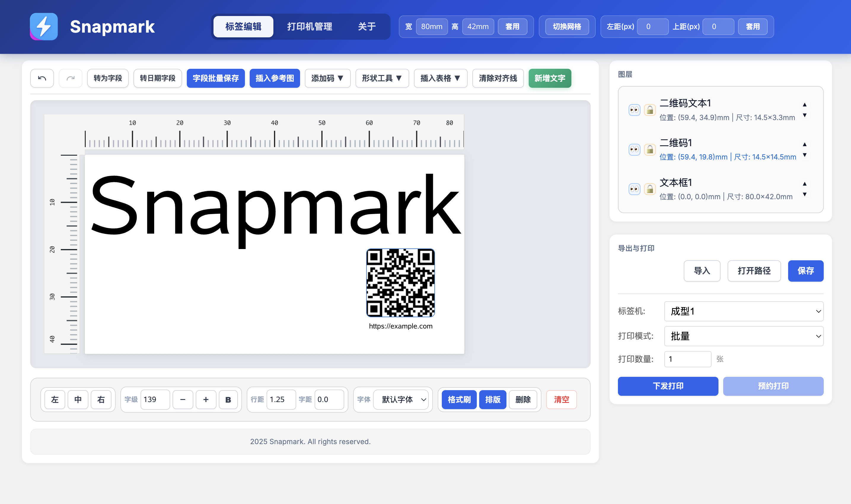The width and height of the screenshot is (851, 504).
Task: Toggle bold with the B icon
Action: [x=228, y=399]
